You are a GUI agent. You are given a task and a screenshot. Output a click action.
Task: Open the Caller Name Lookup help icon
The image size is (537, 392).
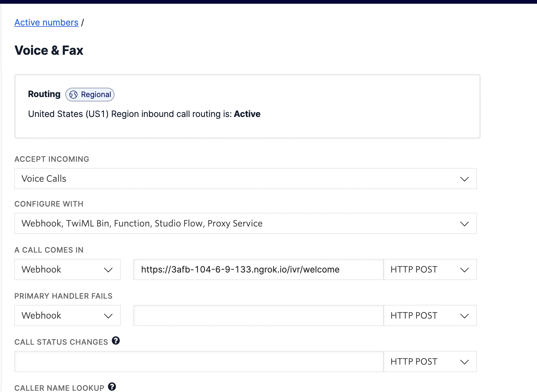tap(112, 387)
